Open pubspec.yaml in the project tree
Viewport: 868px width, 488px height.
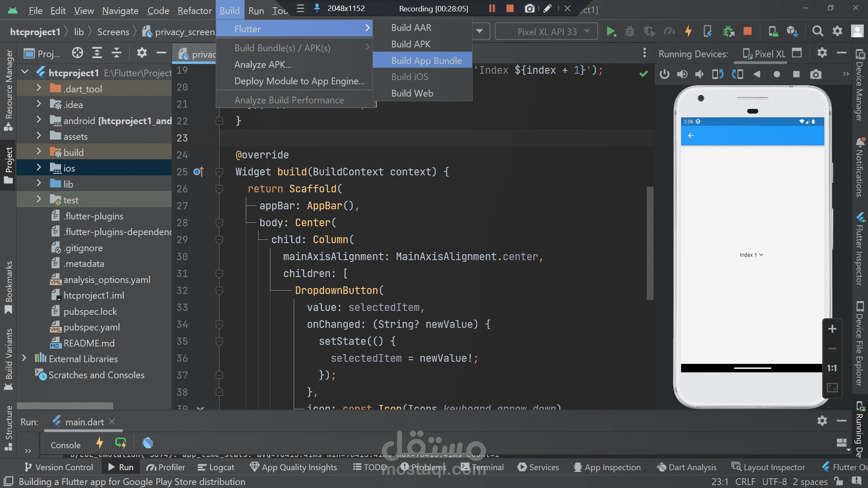click(92, 327)
